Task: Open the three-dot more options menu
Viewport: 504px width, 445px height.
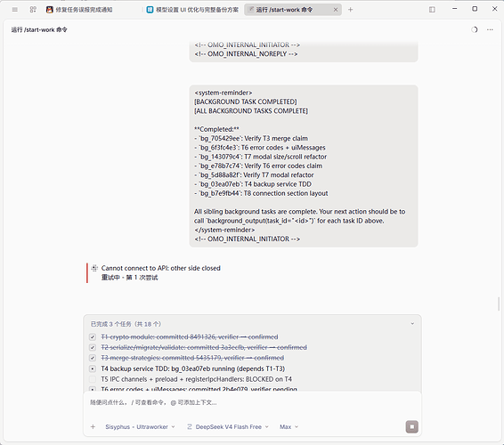Action: [490, 29]
